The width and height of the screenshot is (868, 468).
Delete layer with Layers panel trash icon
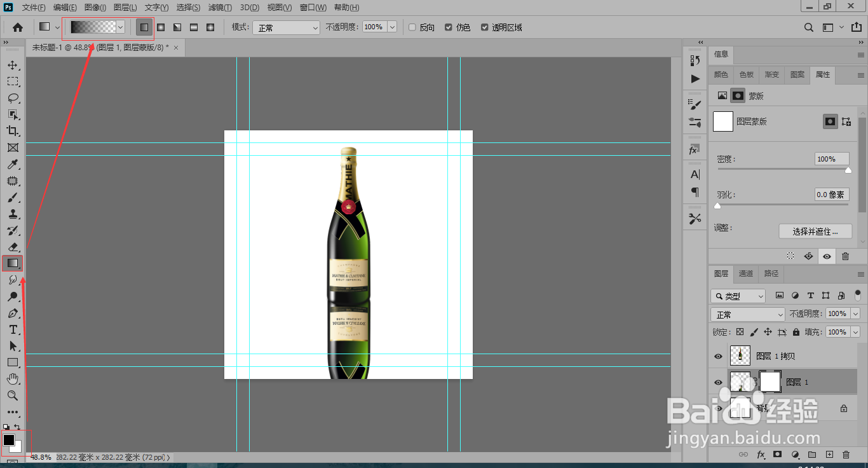coord(846,455)
